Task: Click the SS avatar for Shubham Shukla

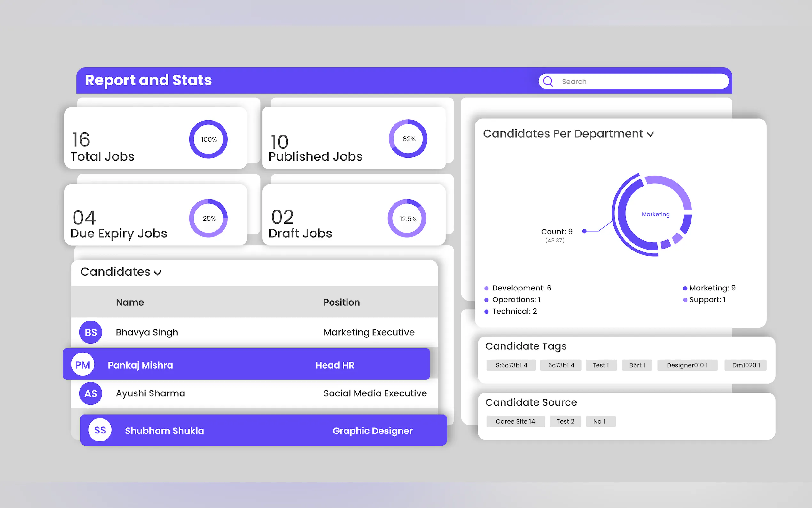Action: [100, 430]
